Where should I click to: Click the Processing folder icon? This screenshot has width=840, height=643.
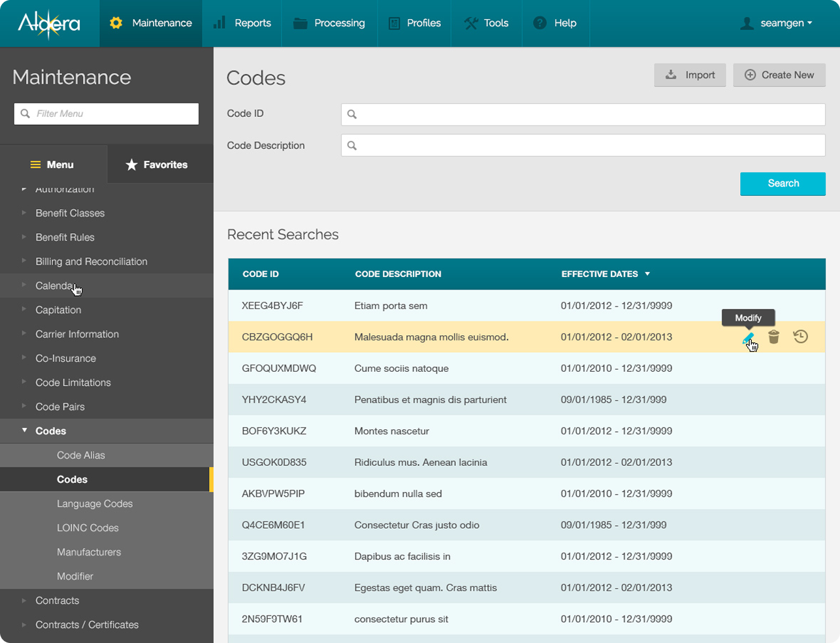300,23
